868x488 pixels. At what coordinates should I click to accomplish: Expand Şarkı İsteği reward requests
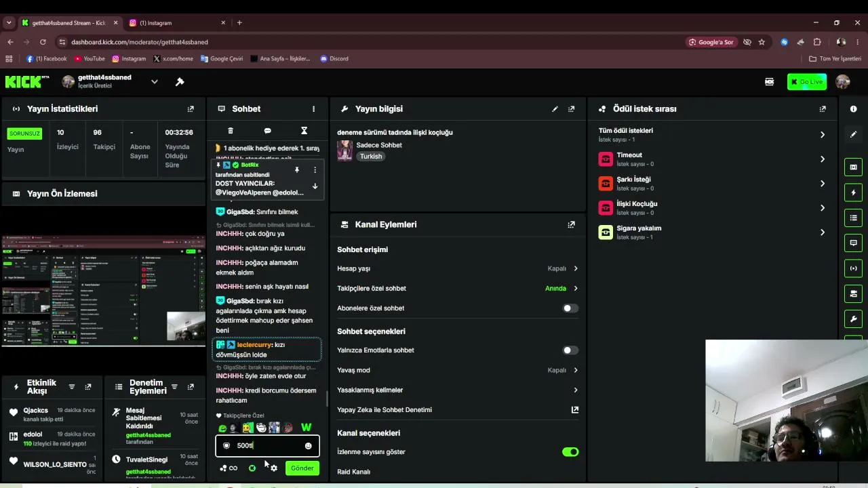(823, 184)
